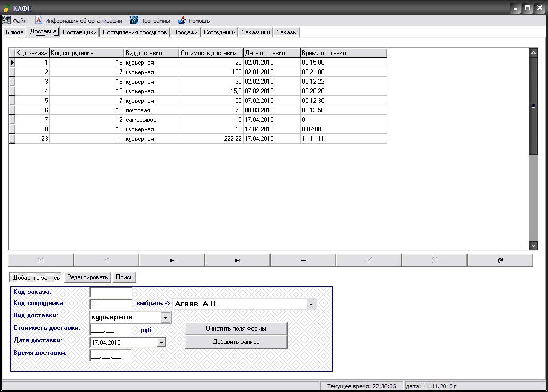Open the Дата доставки date picker
548x392 pixels.
point(161,343)
